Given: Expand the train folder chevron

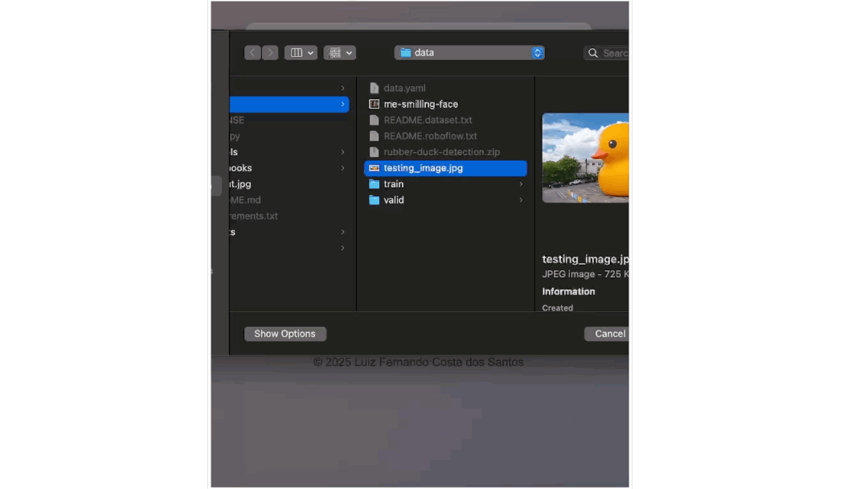Looking at the screenshot, I should [x=520, y=184].
